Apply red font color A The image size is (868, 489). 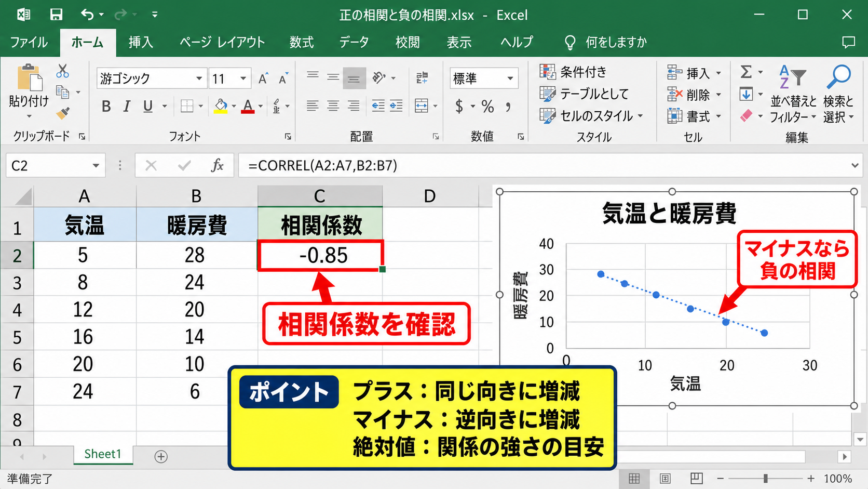248,106
